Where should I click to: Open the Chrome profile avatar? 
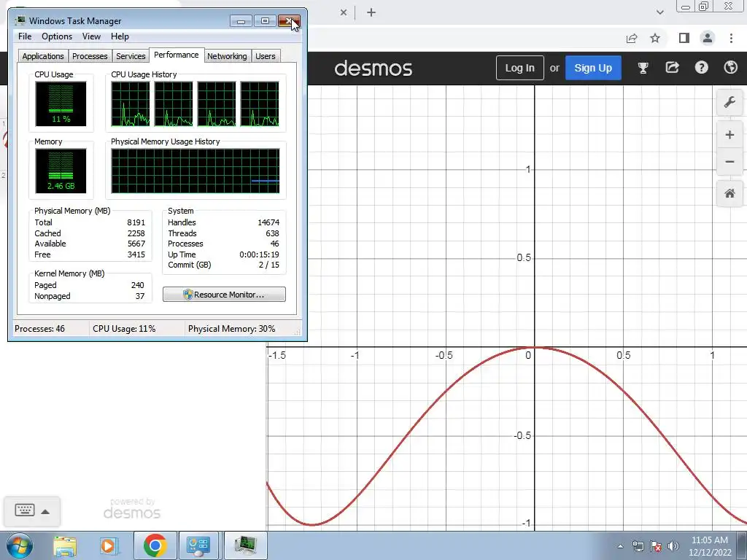[708, 38]
